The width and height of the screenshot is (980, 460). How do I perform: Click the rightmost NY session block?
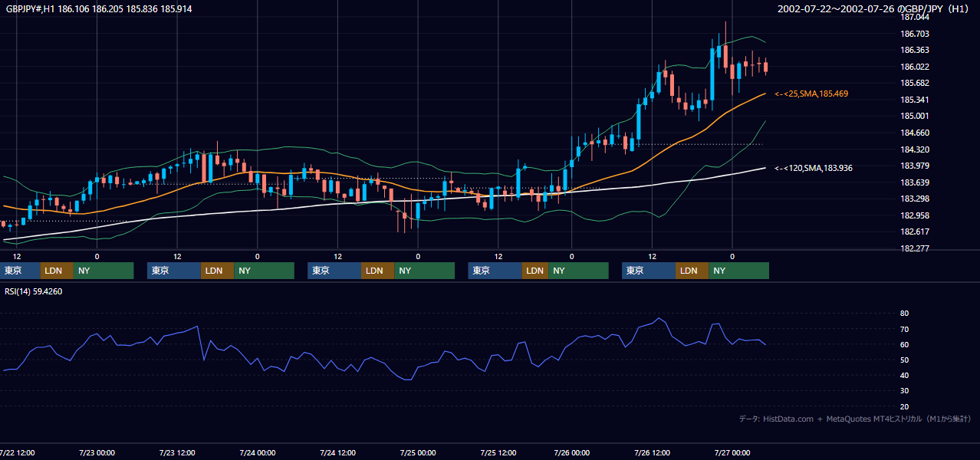pos(738,271)
